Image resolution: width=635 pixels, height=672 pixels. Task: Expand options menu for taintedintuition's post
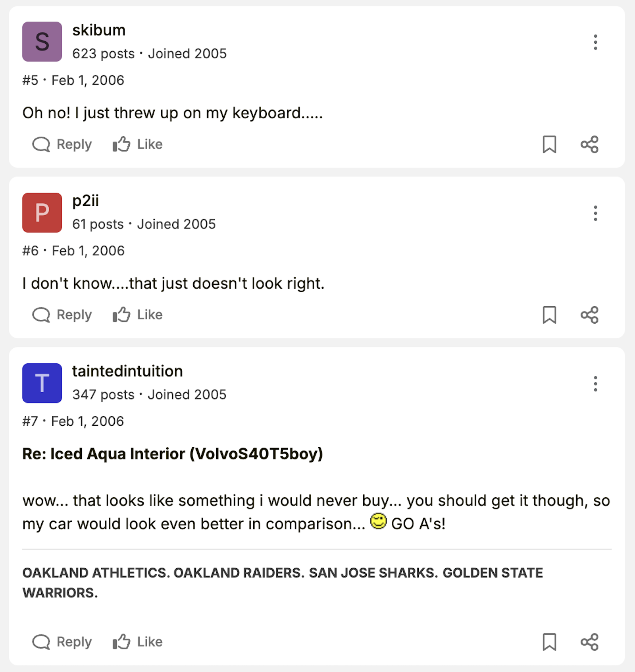pyautogui.click(x=595, y=384)
